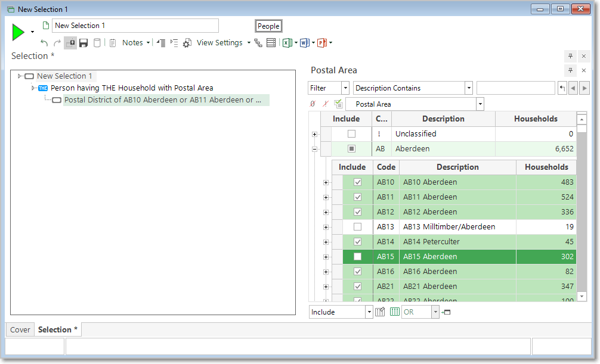This screenshot has height=364, width=600.
Task: Go to the next search match
Action: point(584,88)
